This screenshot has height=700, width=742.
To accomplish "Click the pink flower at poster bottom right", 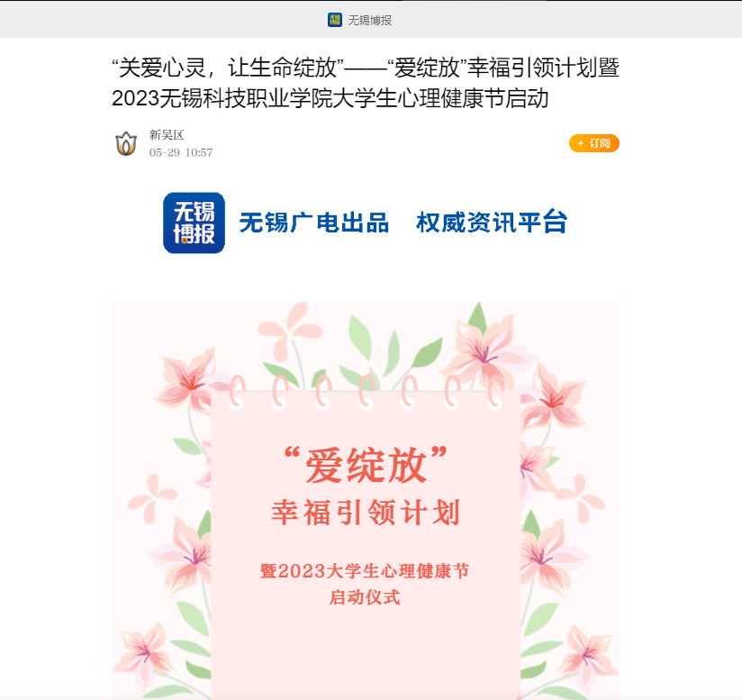I will tap(587, 657).
